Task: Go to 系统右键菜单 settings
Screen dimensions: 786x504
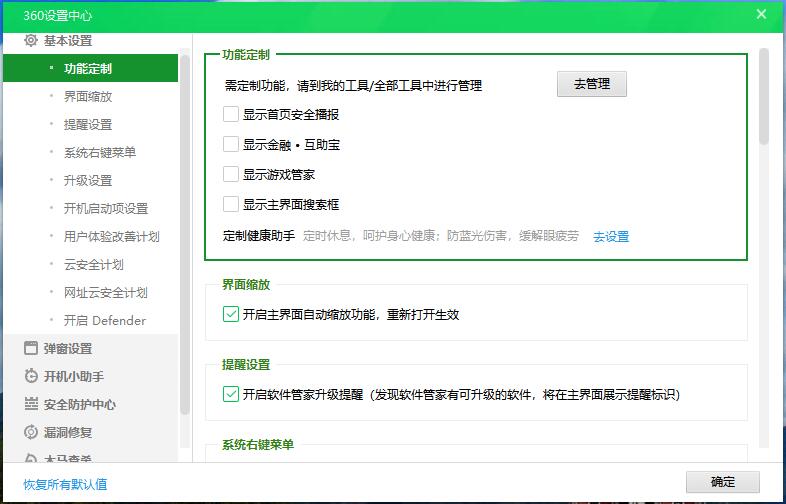Action: pos(100,153)
